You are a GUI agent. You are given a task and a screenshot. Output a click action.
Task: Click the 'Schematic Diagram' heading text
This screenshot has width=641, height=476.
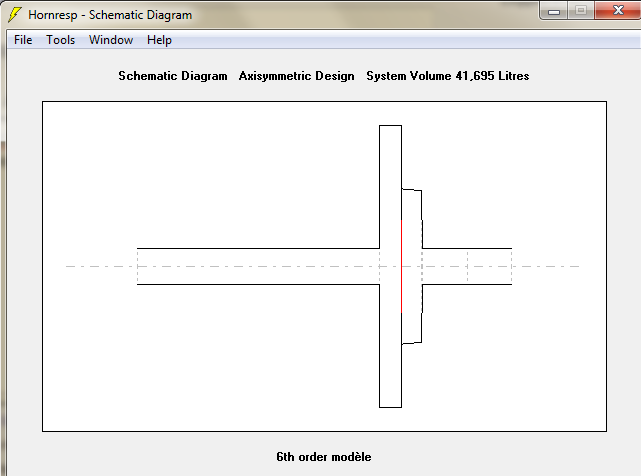point(173,76)
